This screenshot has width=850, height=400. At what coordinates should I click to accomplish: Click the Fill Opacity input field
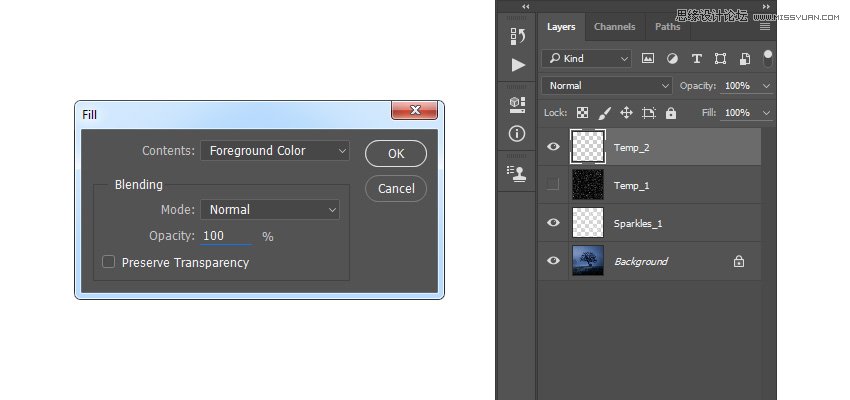pyautogui.click(x=226, y=236)
